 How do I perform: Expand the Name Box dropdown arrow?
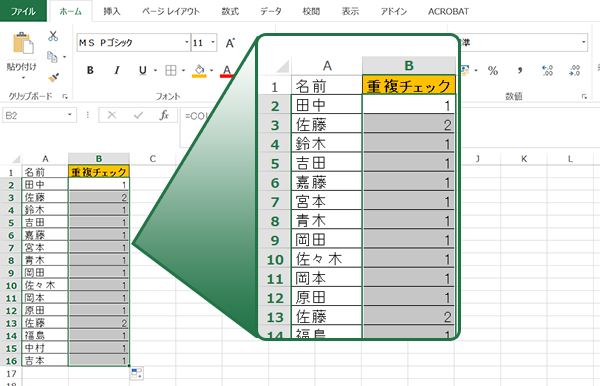click(70, 115)
